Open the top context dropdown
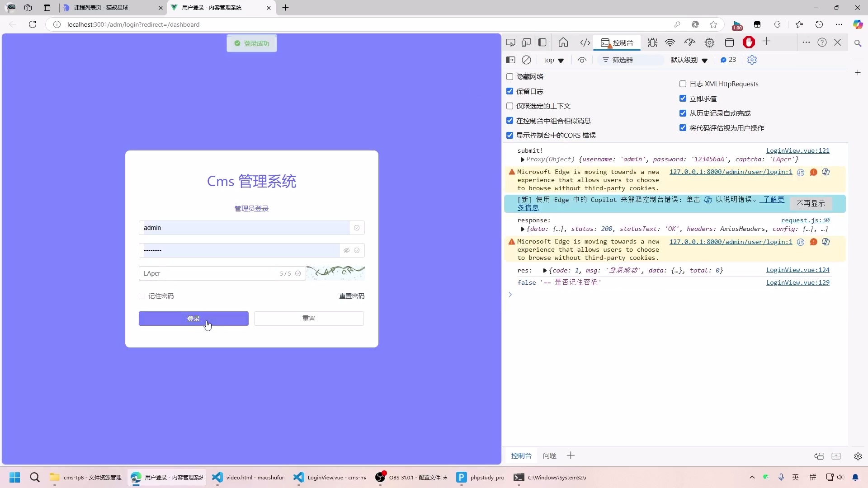868x488 pixels. pyautogui.click(x=554, y=60)
